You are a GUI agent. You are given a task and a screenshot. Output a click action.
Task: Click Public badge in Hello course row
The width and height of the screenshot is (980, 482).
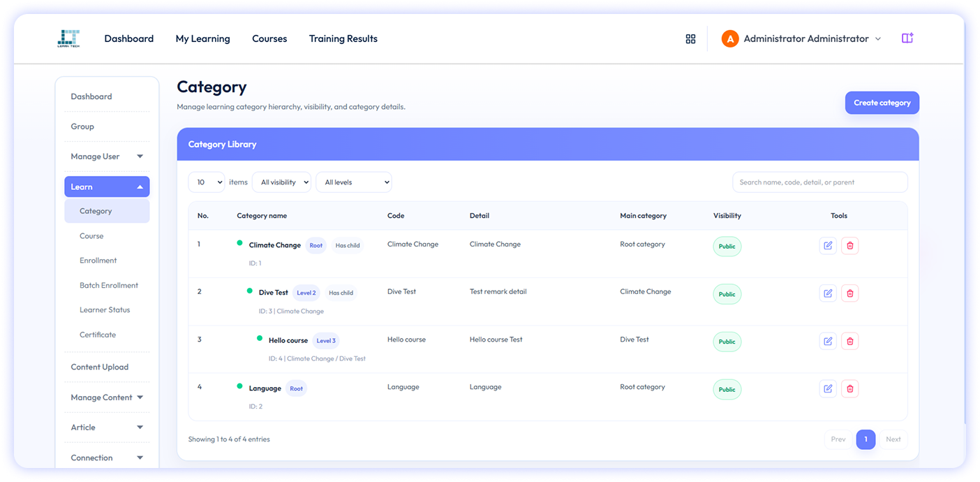pyautogui.click(x=727, y=342)
